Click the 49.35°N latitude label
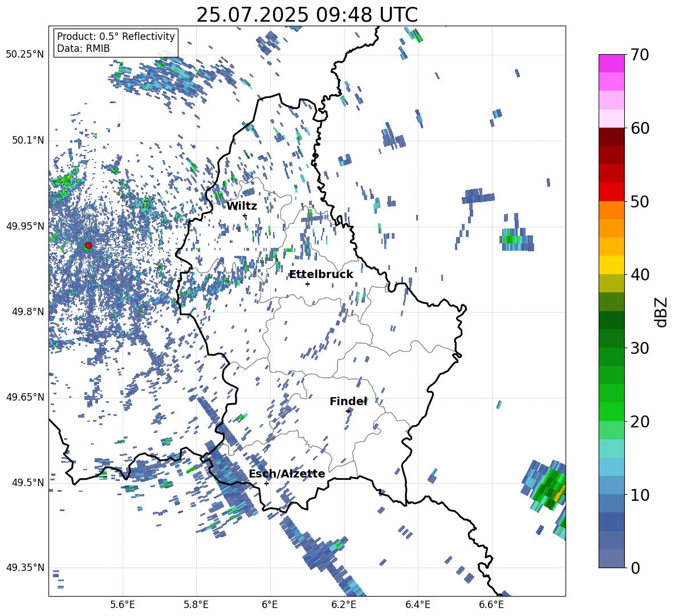 tap(25, 568)
